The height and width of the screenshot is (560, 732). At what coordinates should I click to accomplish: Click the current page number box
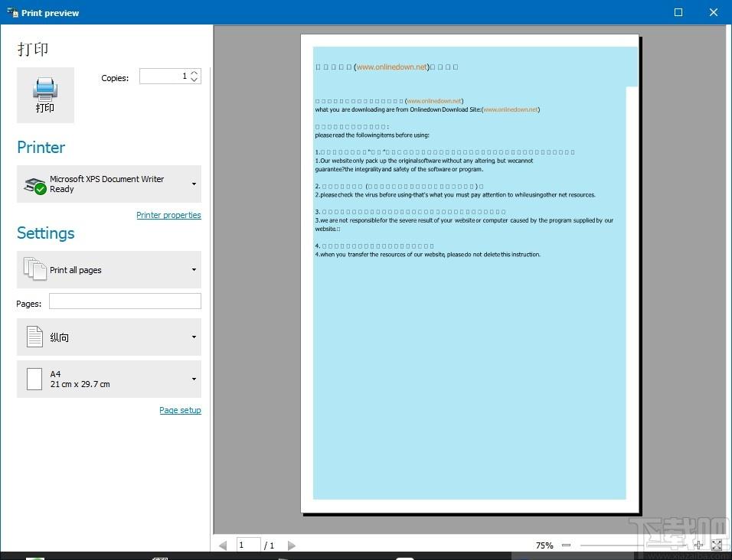coord(248,545)
